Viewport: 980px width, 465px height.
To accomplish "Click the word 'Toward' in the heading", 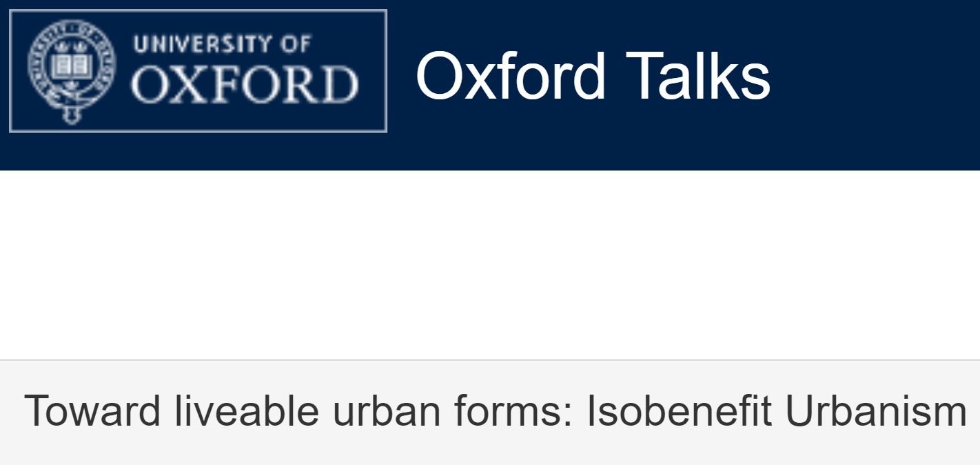I will pyautogui.click(x=92, y=410).
